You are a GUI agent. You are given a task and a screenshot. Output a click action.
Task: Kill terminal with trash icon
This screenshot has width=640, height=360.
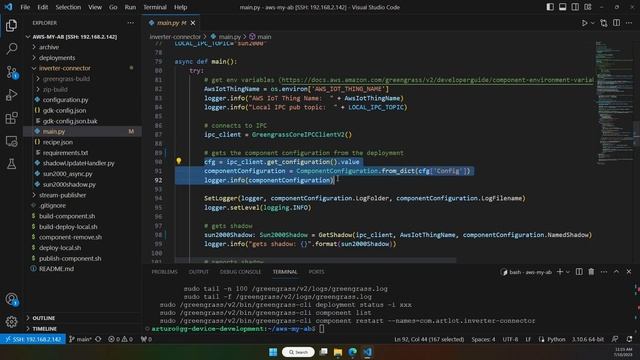pos(591,272)
